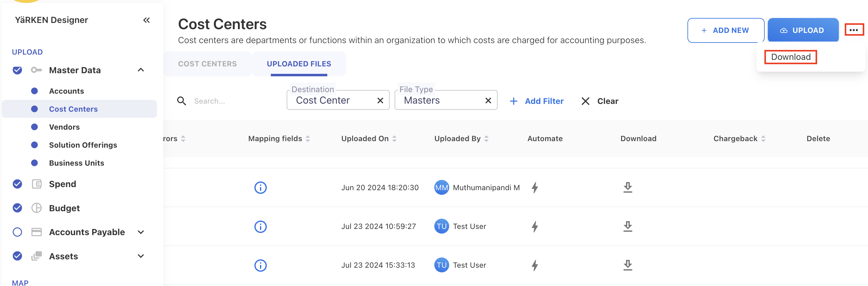Image resolution: width=868 pixels, height=286 pixels.
Task: Collapse the sidebar with double-chevron icon
Action: 146,20
